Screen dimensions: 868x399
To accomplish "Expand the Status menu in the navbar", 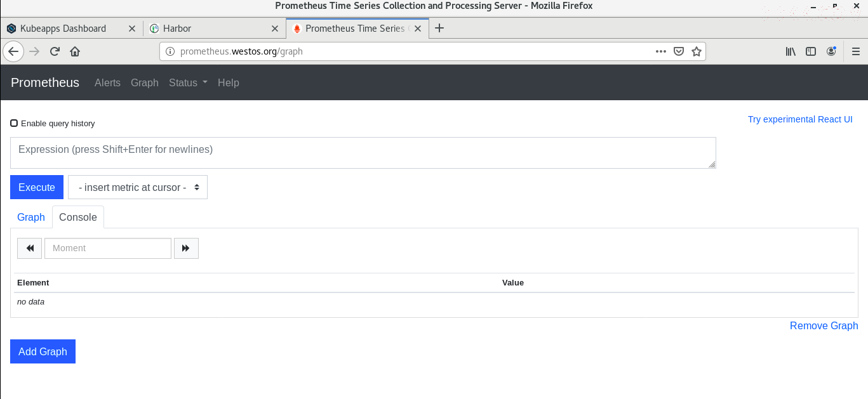I will point(188,82).
